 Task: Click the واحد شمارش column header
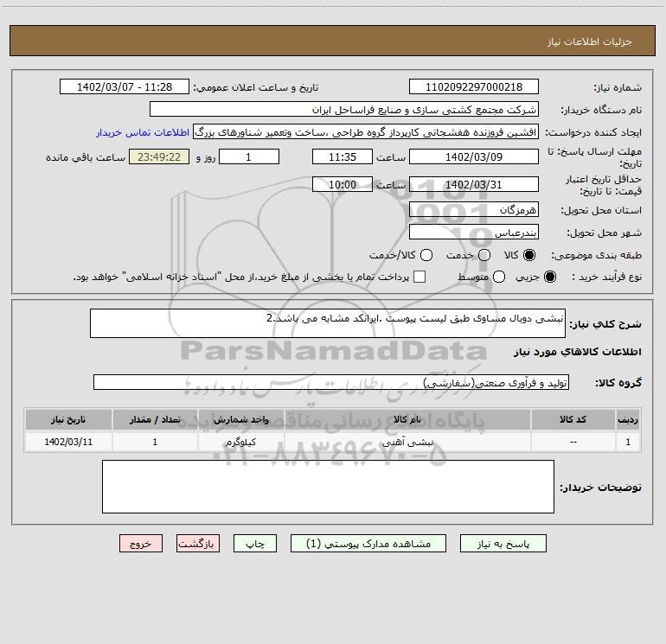(240, 419)
